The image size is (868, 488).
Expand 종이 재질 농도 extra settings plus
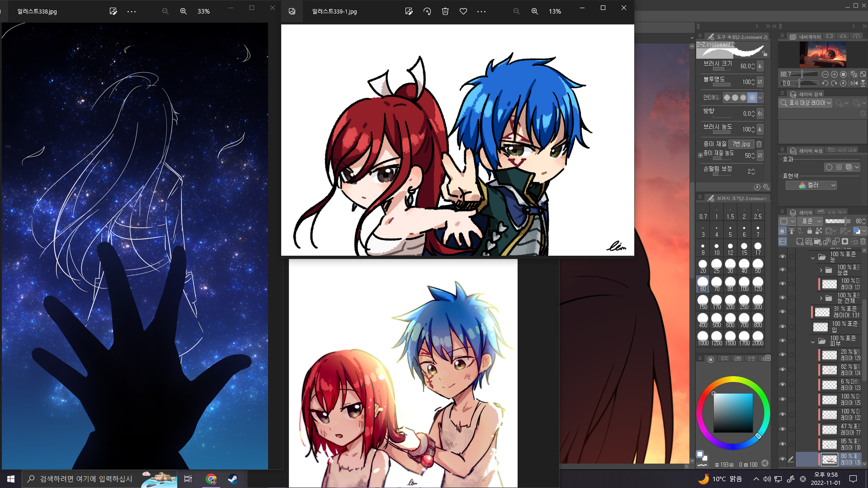click(x=700, y=155)
